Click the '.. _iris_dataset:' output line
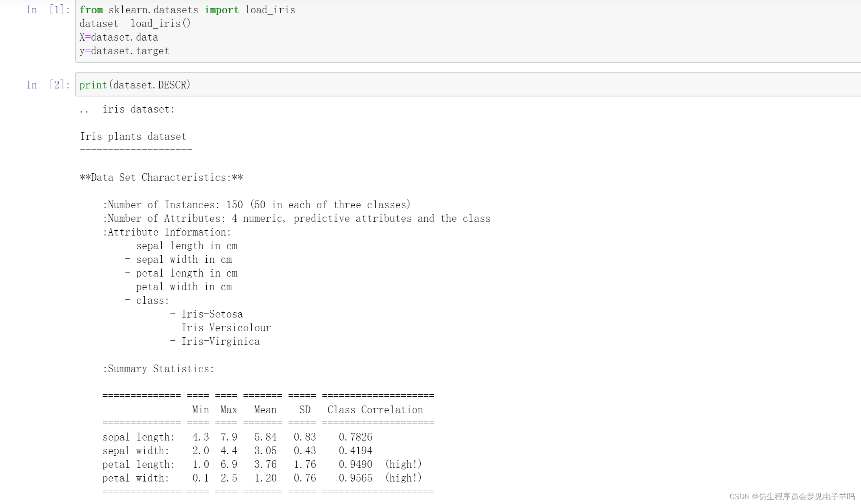 [x=127, y=109]
